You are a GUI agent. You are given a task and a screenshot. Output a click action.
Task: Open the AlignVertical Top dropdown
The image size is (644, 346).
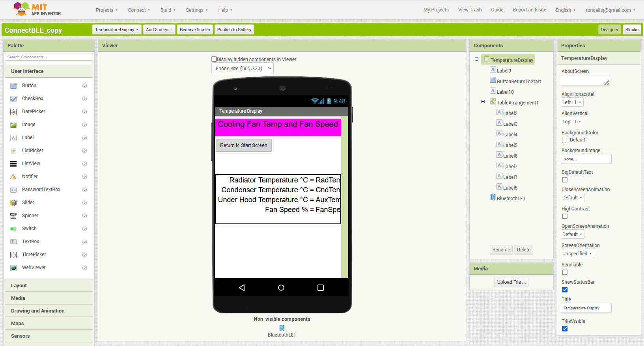(572, 122)
